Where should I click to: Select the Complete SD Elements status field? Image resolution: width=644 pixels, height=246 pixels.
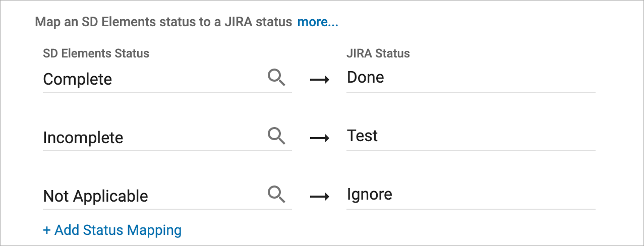pos(151,79)
